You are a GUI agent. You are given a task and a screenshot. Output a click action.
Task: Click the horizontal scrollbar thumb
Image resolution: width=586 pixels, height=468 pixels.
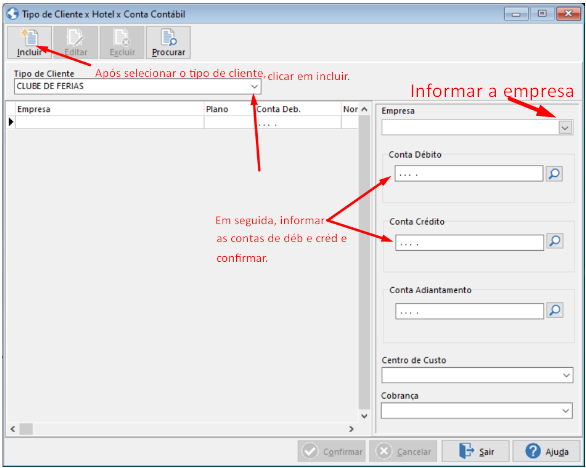(x=26, y=429)
